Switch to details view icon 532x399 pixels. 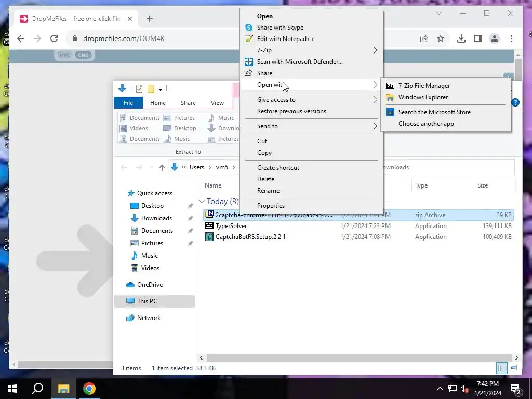(x=502, y=368)
